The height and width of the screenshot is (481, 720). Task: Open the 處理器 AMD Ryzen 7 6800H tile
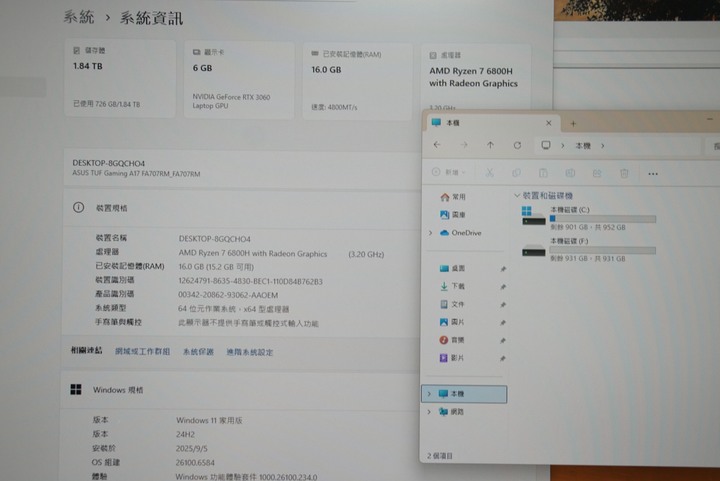(476, 78)
